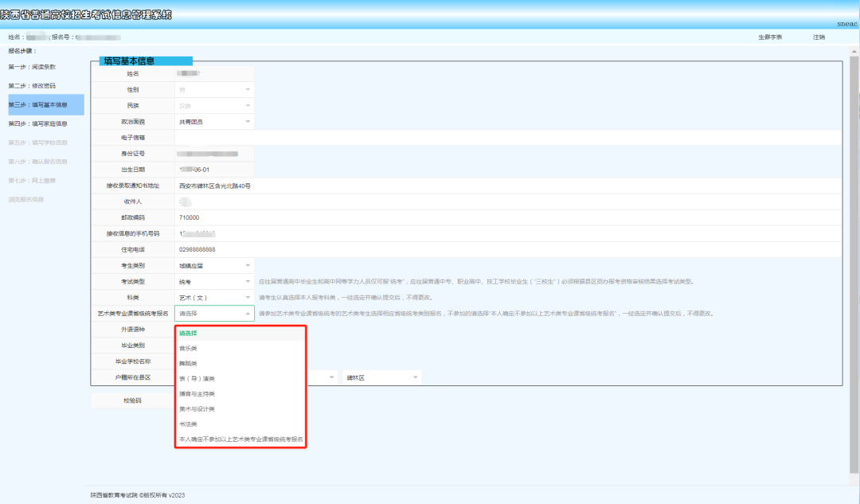Click the page scrollbar up arrow
Screen dimensions: 860x504
click(x=854, y=51)
